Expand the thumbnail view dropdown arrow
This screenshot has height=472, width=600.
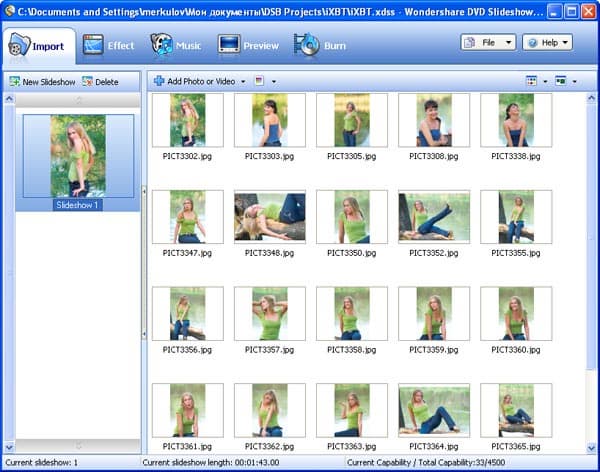tap(545, 82)
